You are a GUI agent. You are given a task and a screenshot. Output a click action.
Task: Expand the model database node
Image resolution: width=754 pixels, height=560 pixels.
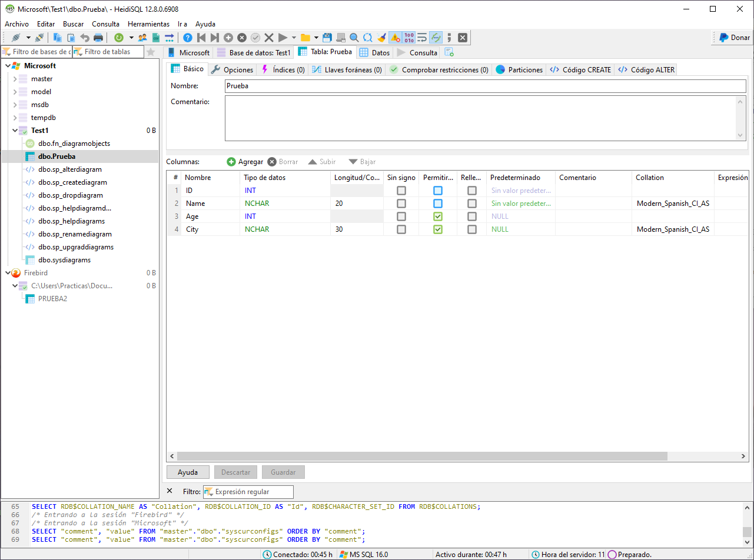pyautogui.click(x=15, y=92)
